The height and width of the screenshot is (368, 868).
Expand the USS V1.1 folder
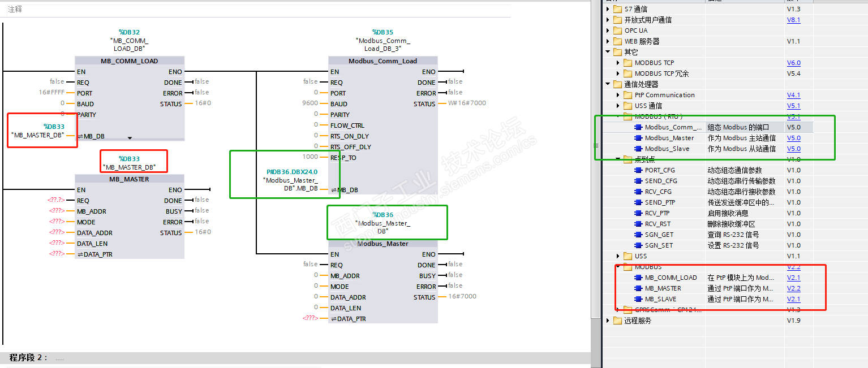point(618,256)
